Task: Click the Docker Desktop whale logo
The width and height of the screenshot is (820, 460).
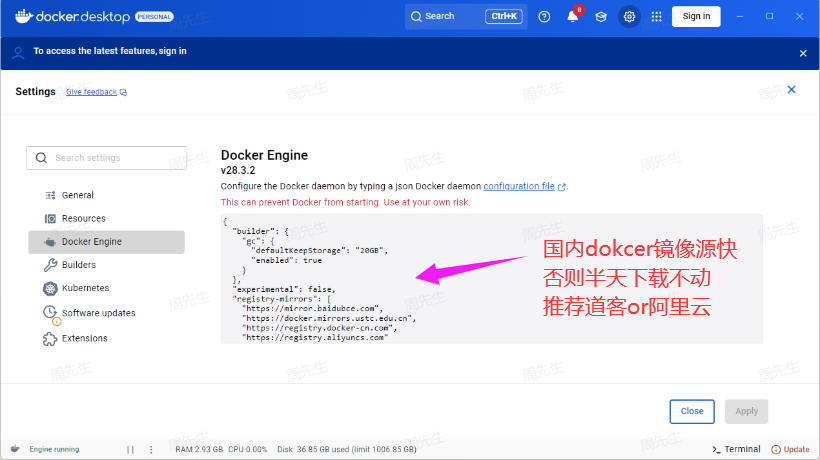Action: pyautogui.click(x=24, y=16)
